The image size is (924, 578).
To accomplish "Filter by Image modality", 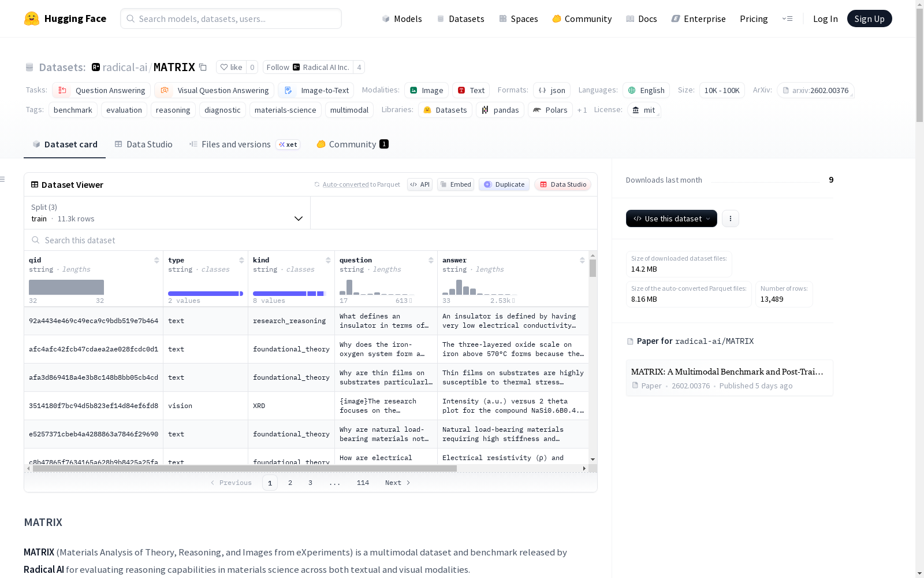I will (426, 90).
